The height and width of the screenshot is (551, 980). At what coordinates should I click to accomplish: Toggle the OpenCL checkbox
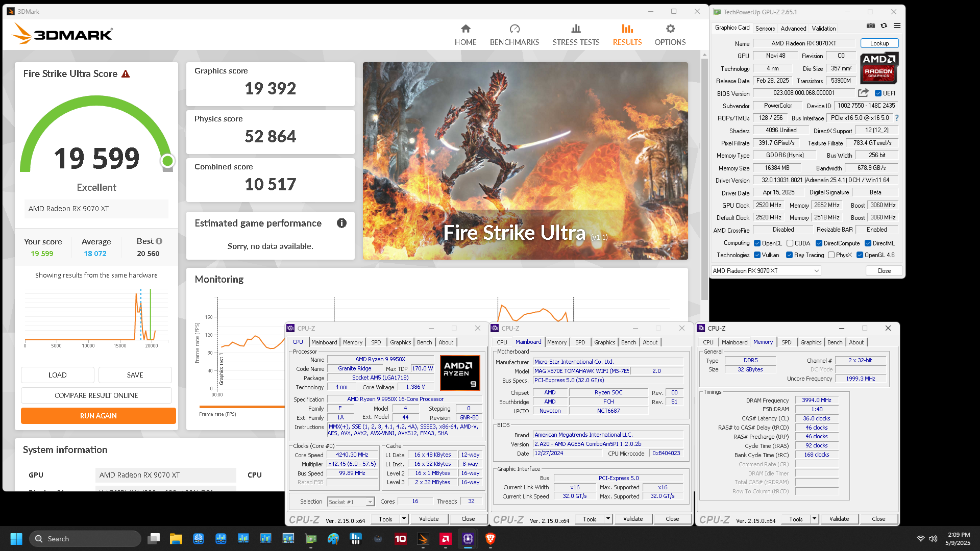757,243
